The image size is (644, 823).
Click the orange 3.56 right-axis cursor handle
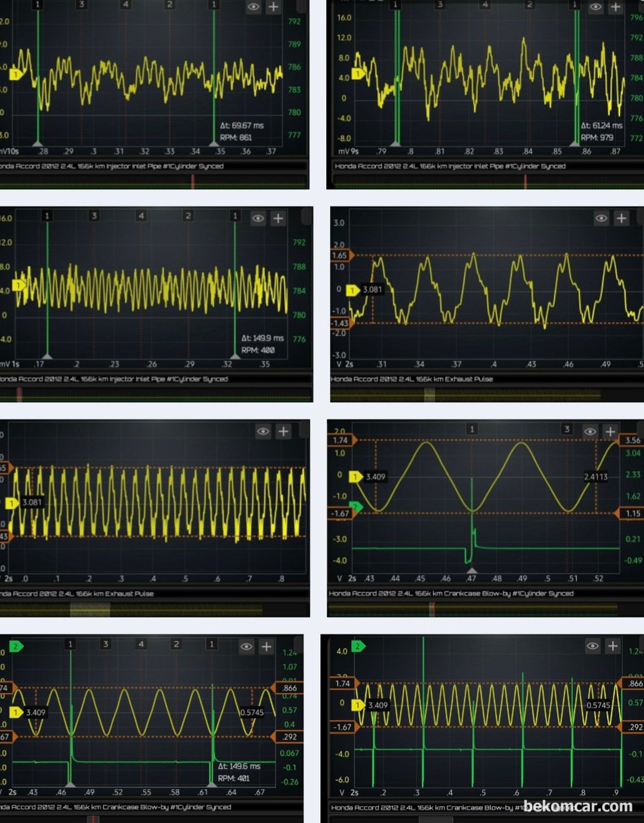coord(631,440)
